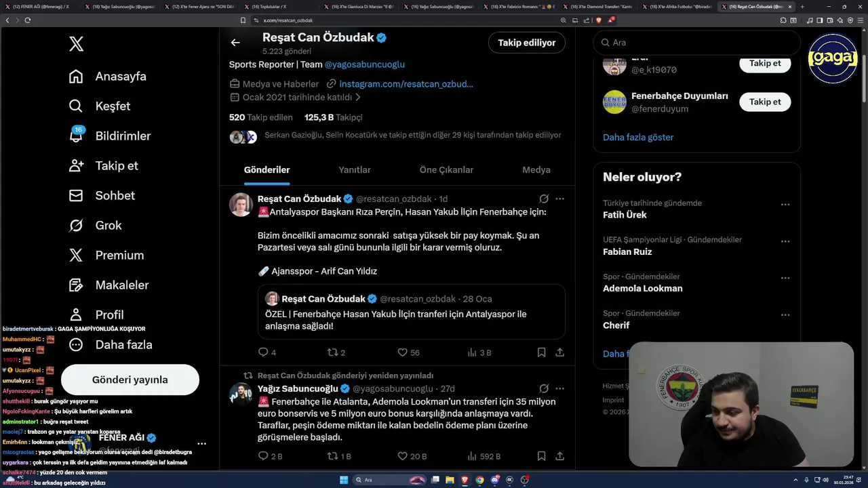
Task: Open the Windows Start menu
Action: [344, 480]
